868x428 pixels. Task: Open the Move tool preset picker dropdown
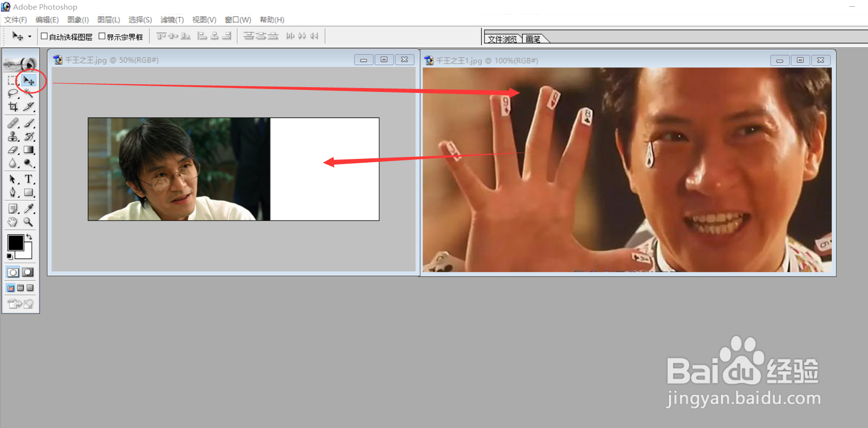(30, 37)
